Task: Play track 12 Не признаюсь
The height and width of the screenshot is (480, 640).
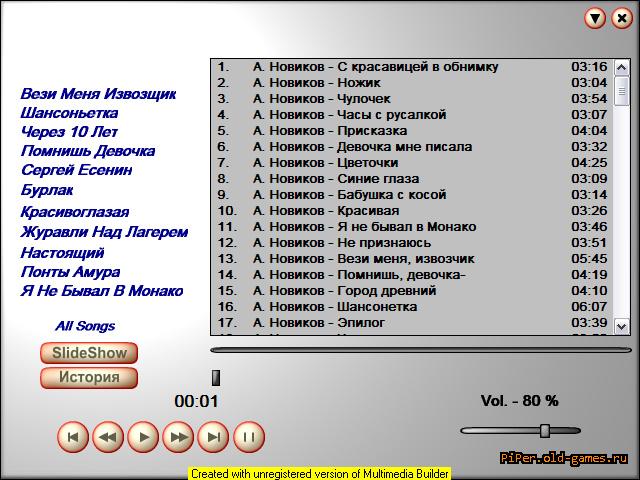Action: tap(412, 243)
